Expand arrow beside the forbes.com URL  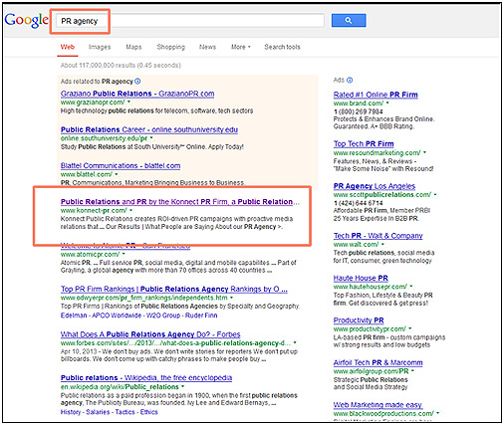click(295, 342)
